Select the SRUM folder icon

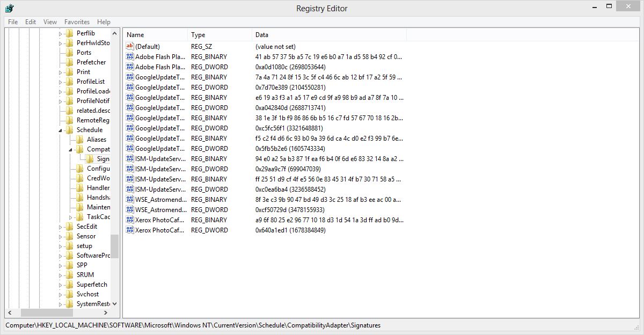(x=69, y=275)
